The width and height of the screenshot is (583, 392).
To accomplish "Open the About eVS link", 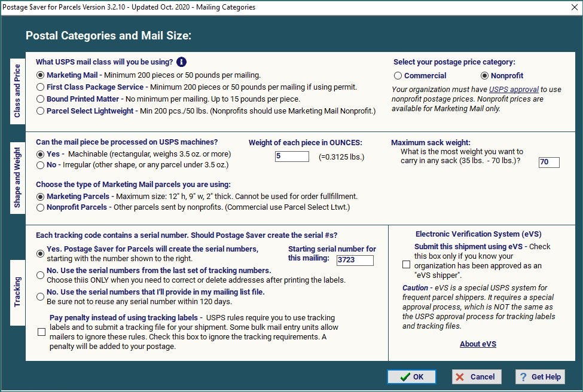I will pyautogui.click(x=478, y=344).
